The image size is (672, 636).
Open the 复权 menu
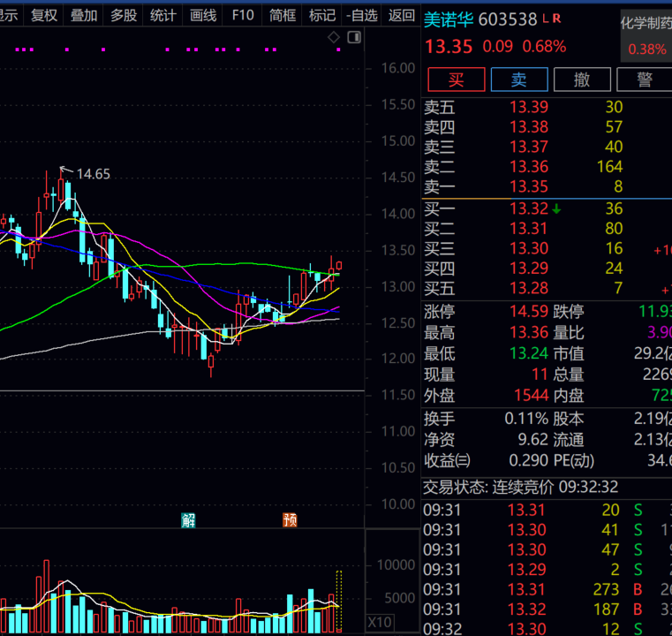click(x=44, y=16)
